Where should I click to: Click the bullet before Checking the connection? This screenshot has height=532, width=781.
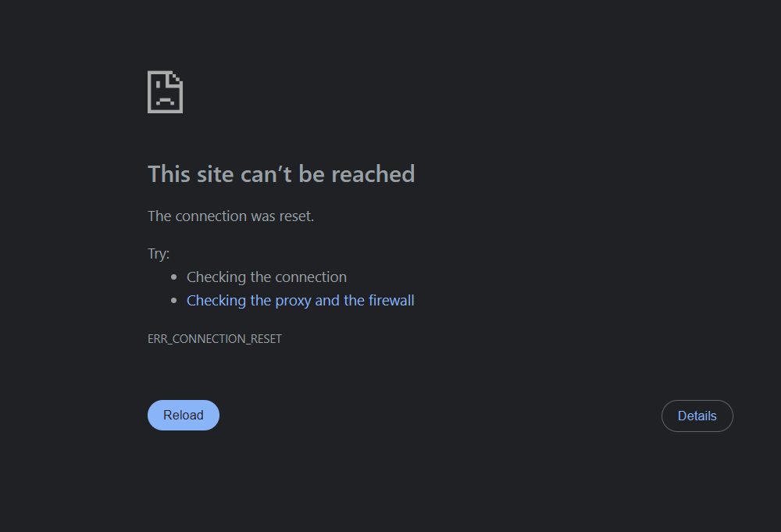click(174, 277)
